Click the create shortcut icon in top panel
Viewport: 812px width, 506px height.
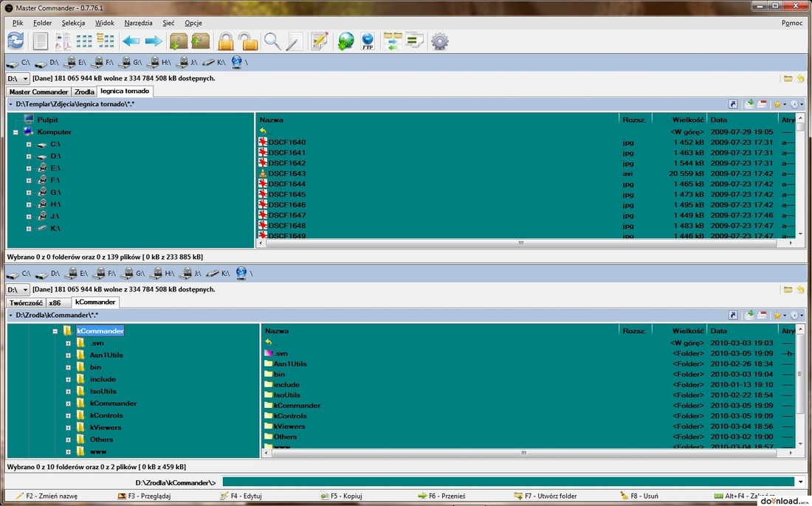733,104
